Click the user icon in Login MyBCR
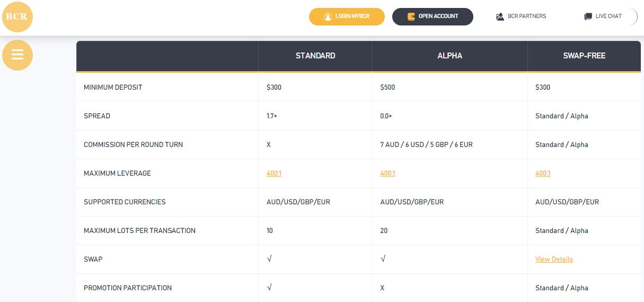 click(328, 16)
